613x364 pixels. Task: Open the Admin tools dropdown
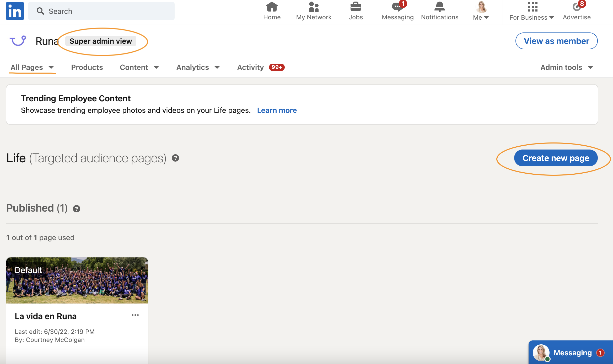[566, 67]
